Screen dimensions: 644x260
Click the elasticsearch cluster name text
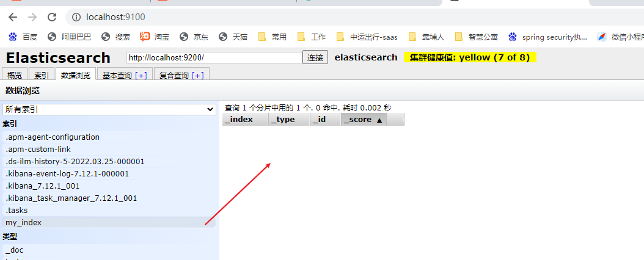(x=366, y=57)
